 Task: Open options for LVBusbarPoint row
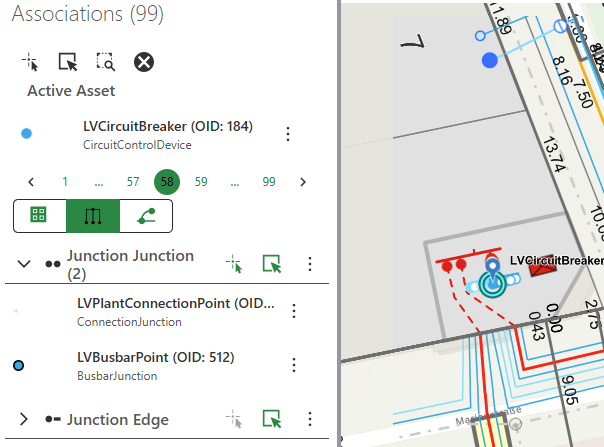point(294,365)
